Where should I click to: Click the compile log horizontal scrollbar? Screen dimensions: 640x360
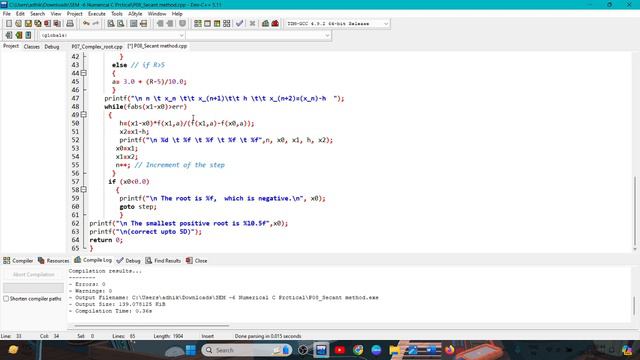(x=151, y=326)
